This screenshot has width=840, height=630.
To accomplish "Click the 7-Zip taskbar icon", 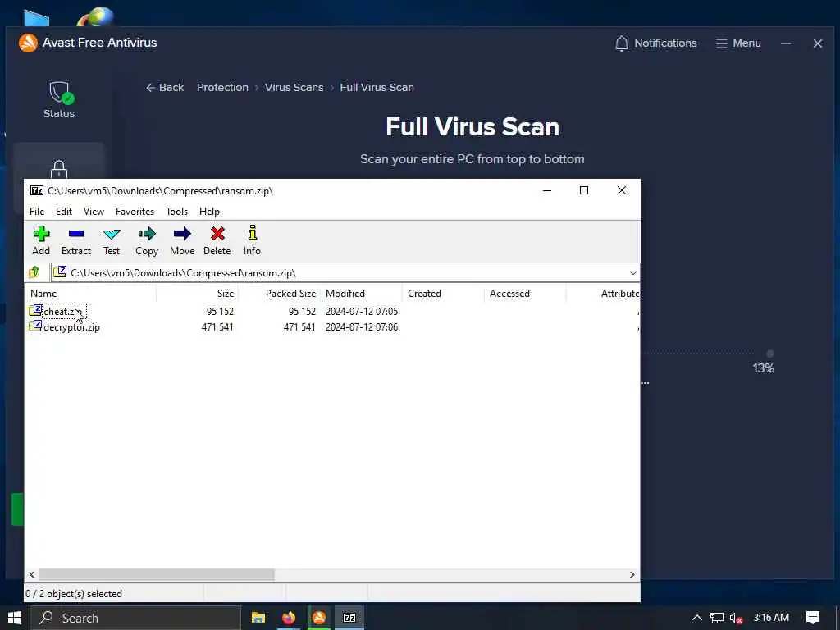I will [x=349, y=618].
